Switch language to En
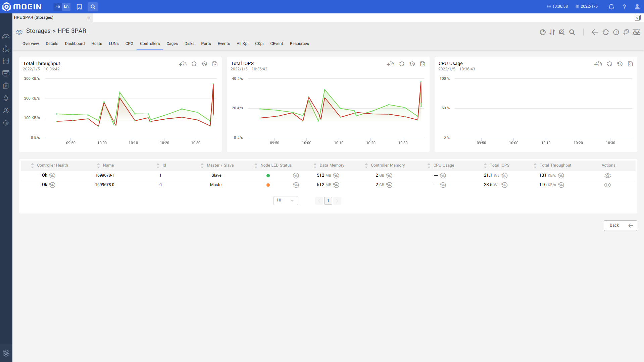Screen dimensions: 644x362 66,7
